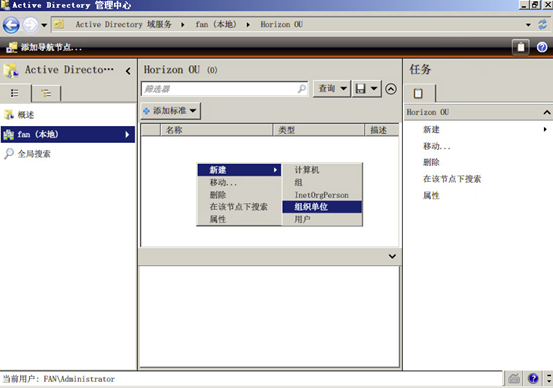The width and height of the screenshot is (553, 388).
Task: Expand the preview pane chevron
Action: [392, 256]
